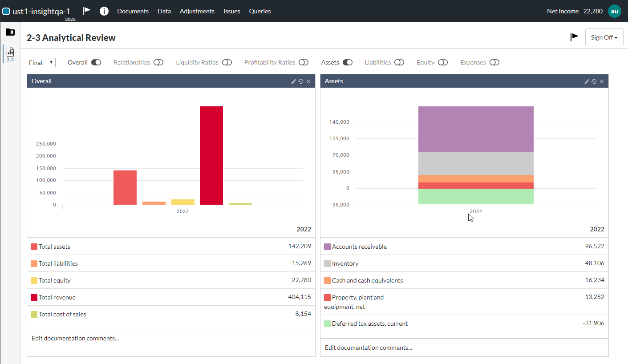The width and height of the screenshot is (628, 364).
Task: Turn off the Overall toggle
Action: click(x=96, y=62)
